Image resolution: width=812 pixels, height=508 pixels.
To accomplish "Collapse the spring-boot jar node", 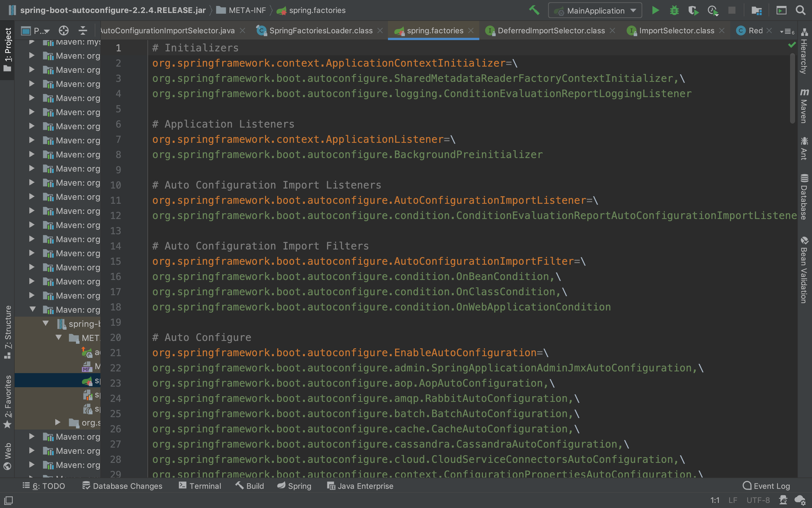I will point(46,323).
